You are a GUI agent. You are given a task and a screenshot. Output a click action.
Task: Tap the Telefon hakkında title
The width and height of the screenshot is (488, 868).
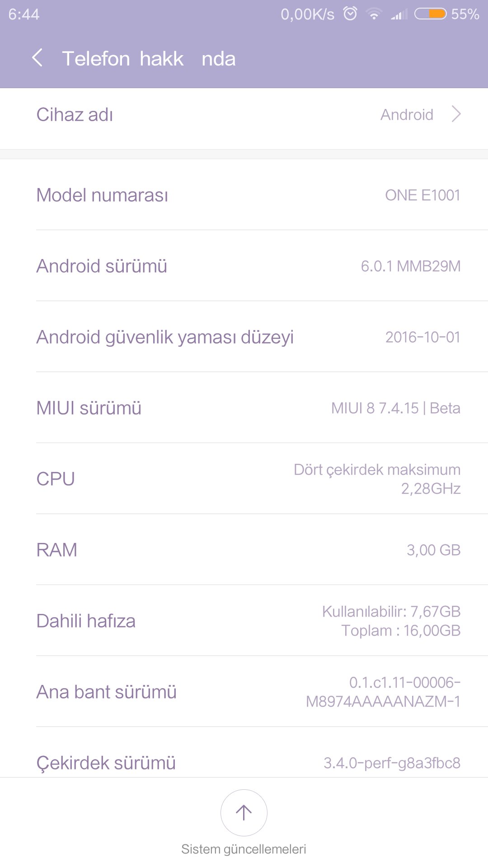149,59
